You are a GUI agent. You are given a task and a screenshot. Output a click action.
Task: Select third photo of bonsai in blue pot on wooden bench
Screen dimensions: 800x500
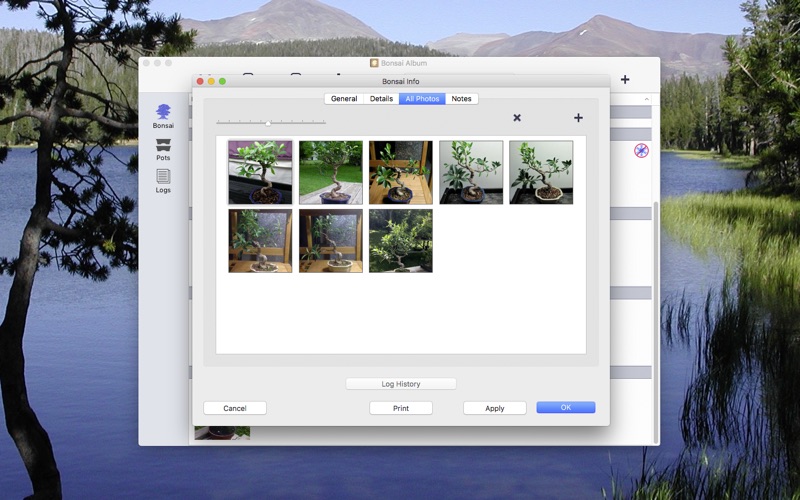pos(401,172)
